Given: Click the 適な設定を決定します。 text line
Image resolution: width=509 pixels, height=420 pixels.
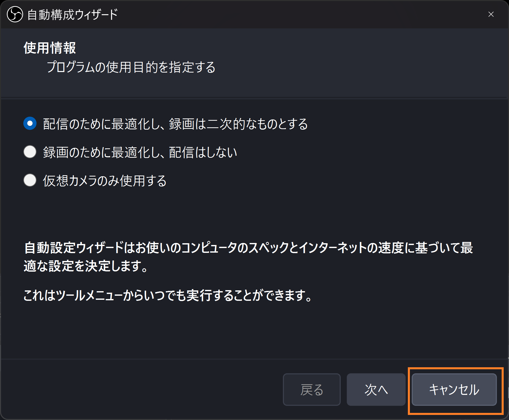Looking at the screenshot, I should pos(86,266).
